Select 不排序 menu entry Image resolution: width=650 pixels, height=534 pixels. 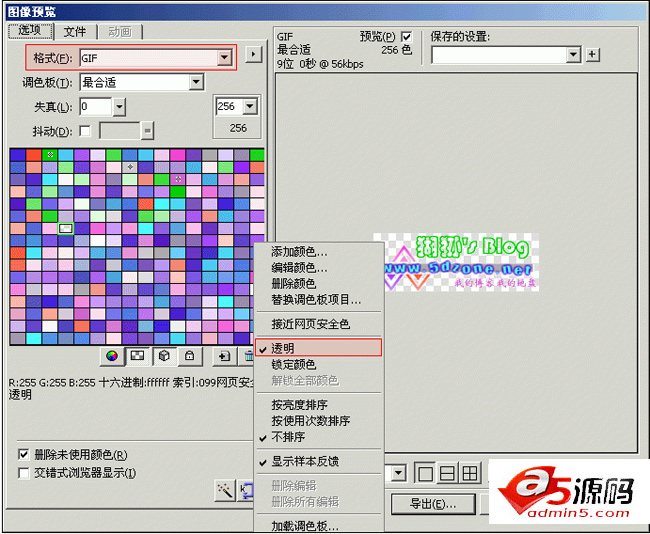click(x=318, y=437)
